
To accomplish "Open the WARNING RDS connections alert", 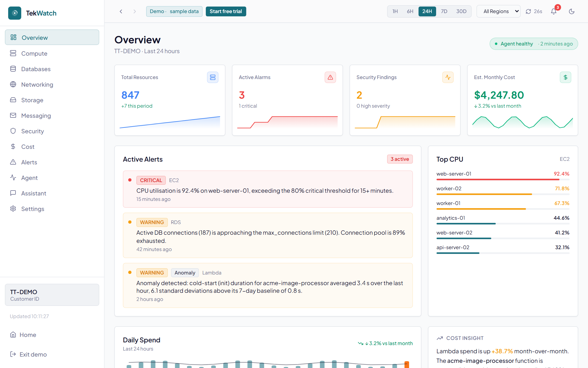I will coord(268,236).
